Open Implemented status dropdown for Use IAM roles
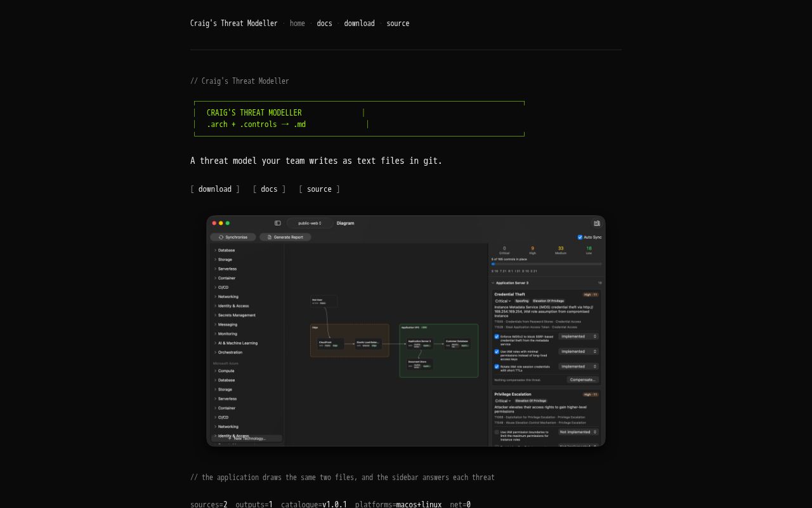 [579, 351]
